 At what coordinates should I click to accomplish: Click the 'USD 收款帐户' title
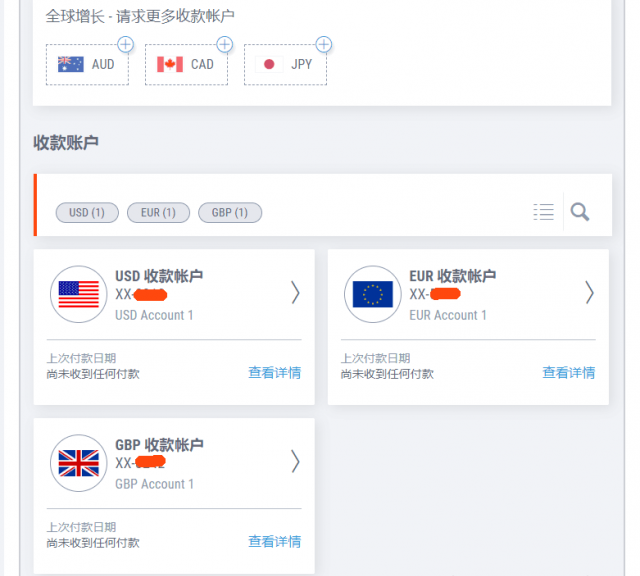[159, 276]
